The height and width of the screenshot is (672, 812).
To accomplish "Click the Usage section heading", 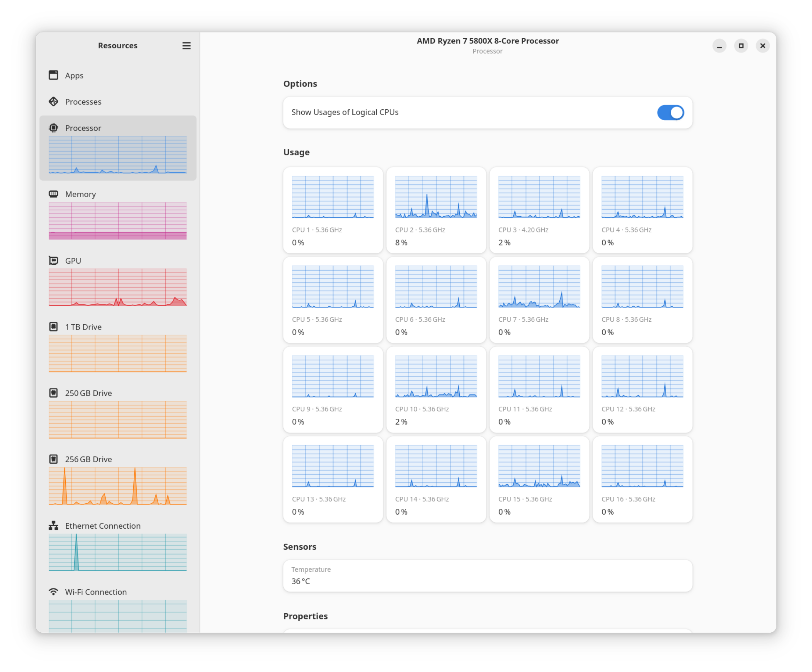I will (296, 152).
